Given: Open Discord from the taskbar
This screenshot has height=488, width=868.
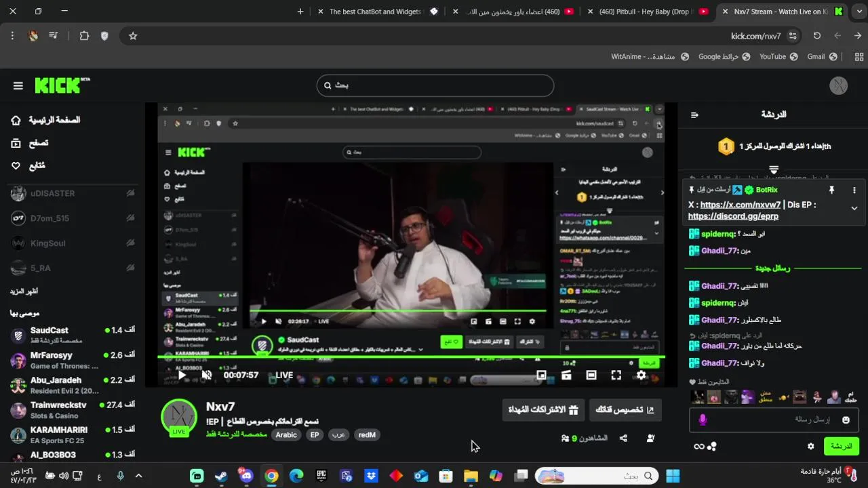Looking at the screenshot, I should pos(246,476).
